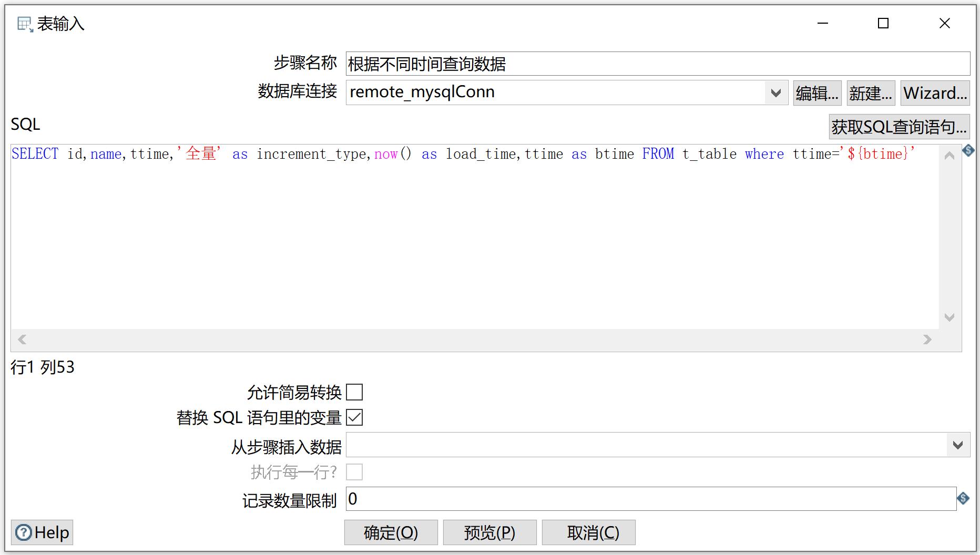Click SQL editor scroll right arrow
Viewport: 980px width, 555px height.
(927, 340)
